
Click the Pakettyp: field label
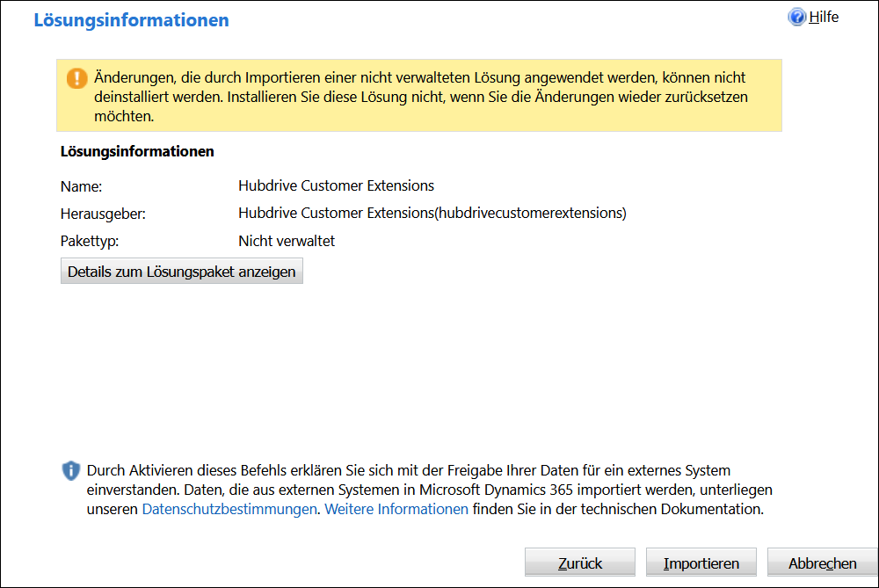coord(90,241)
